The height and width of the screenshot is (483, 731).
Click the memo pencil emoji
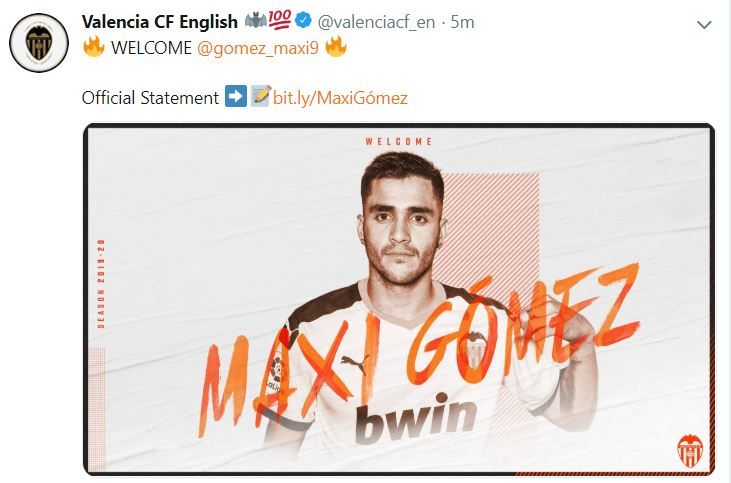[261, 96]
